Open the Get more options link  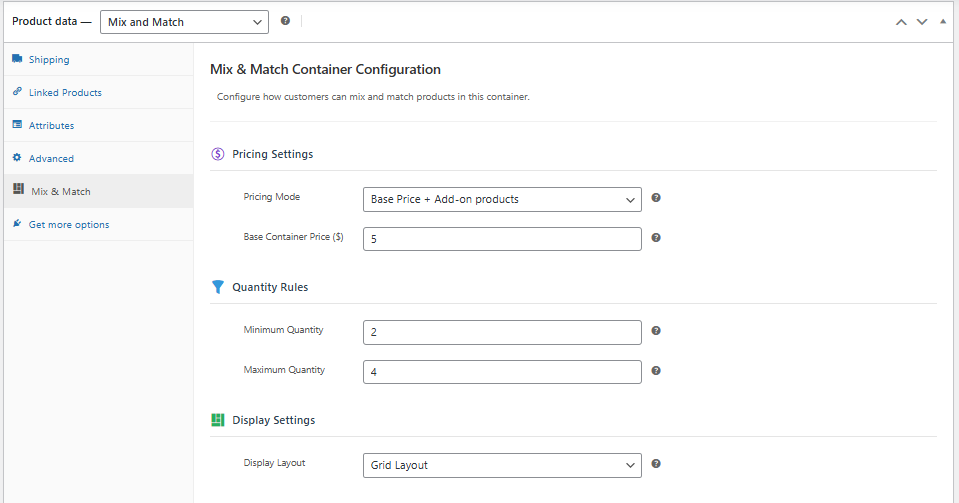(69, 225)
